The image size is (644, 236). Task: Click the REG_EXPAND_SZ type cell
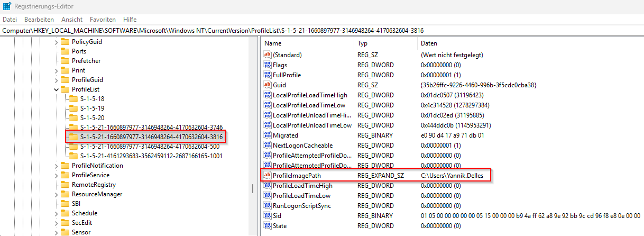tap(381, 176)
